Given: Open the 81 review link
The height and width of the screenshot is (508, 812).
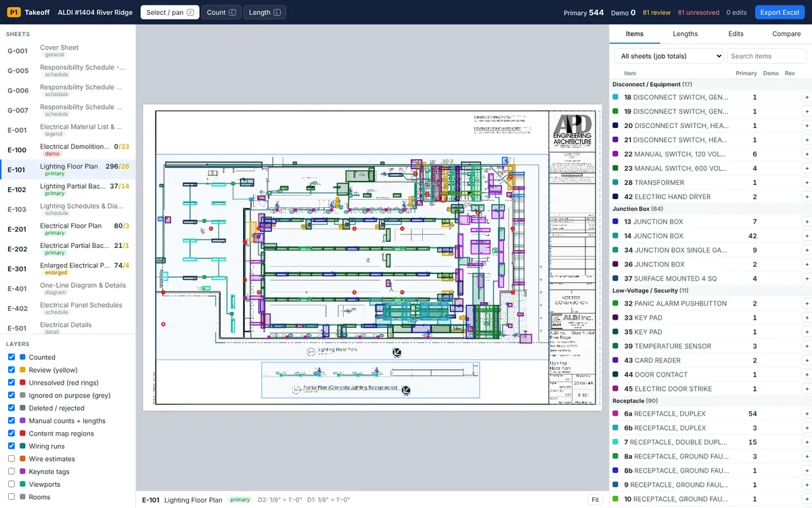Looking at the screenshot, I should pyautogui.click(x=656, y=12).
